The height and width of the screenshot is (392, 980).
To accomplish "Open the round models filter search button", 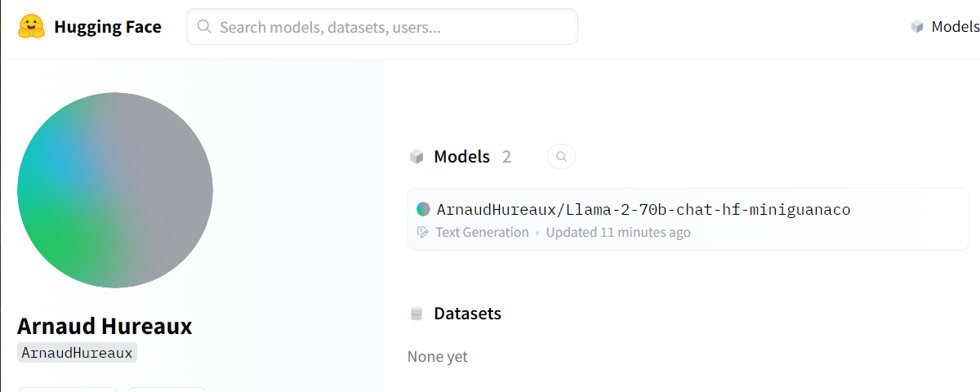I will click(561, 156).
